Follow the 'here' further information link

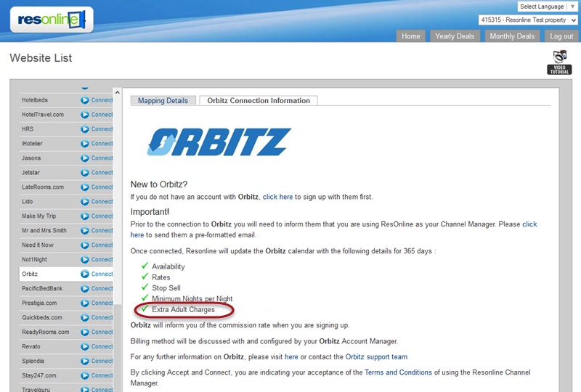pos(291,357)
